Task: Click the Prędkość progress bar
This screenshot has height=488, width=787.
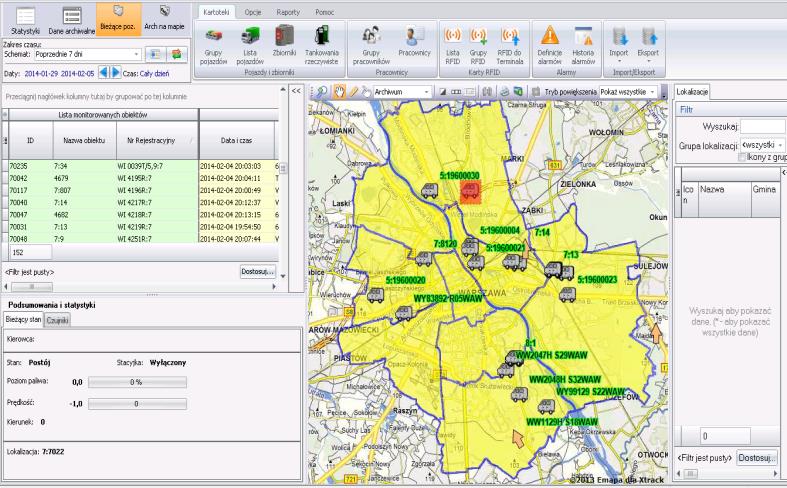Action: 137,404
